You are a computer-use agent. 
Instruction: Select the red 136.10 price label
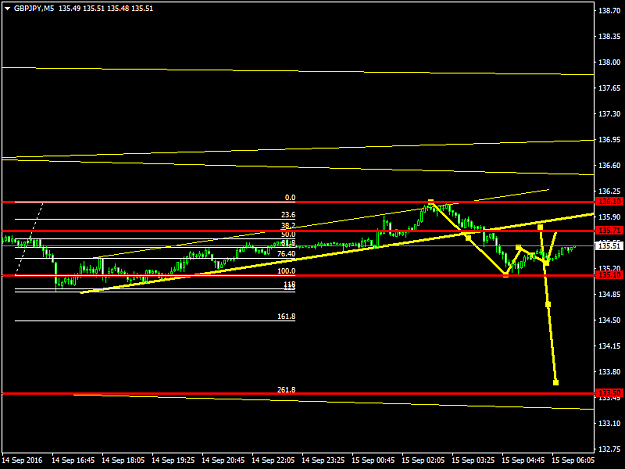610,202
